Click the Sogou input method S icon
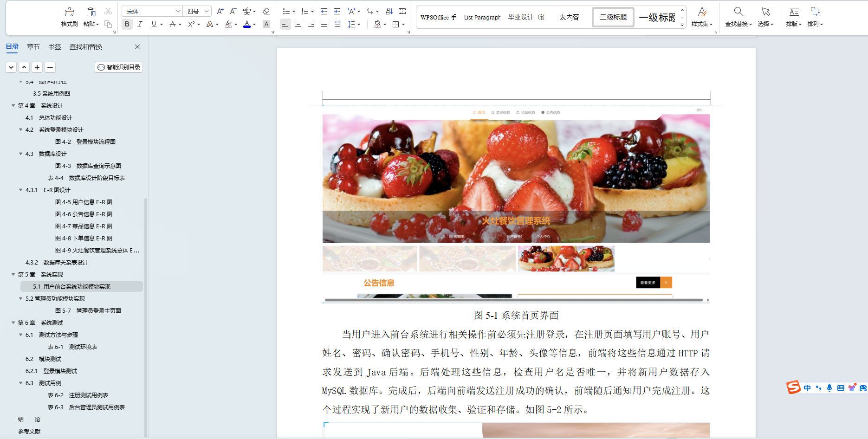The height and width of the screenshot is (439, 868). [x=794, y=387]
